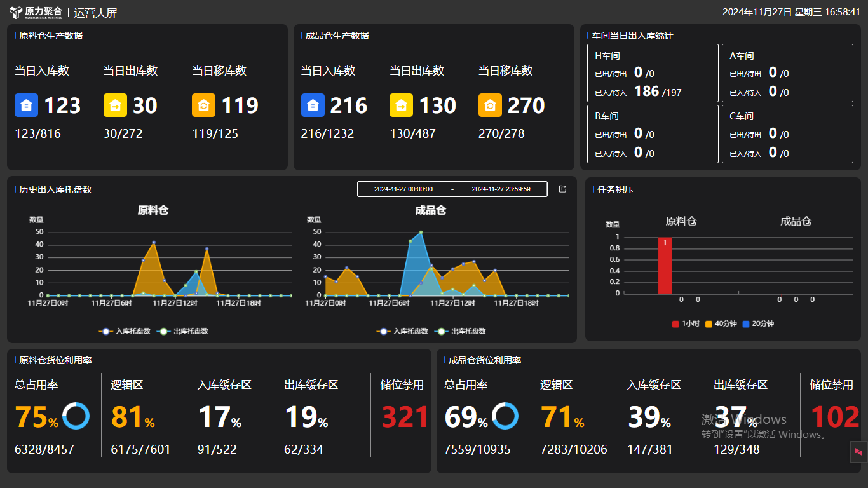The image size is (868, 488).
Task: Hide the 1小时 series in 任务积压 legend
Action: (686, 323)
